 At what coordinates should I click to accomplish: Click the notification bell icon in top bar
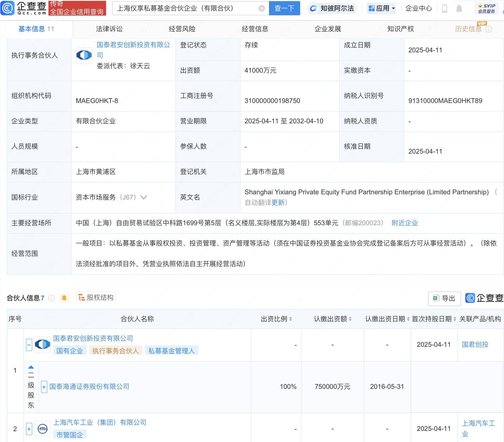459,8
